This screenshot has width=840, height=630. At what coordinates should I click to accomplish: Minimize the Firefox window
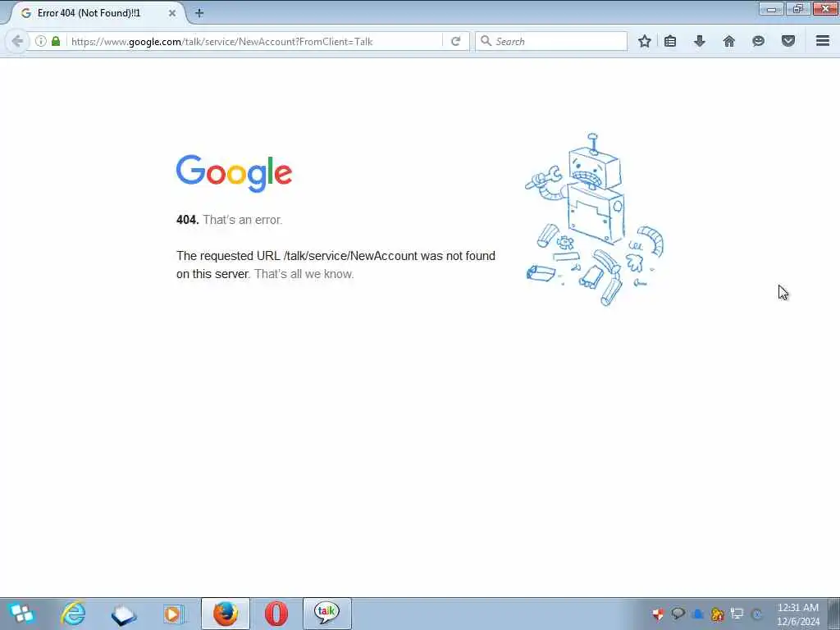[771, 8]
